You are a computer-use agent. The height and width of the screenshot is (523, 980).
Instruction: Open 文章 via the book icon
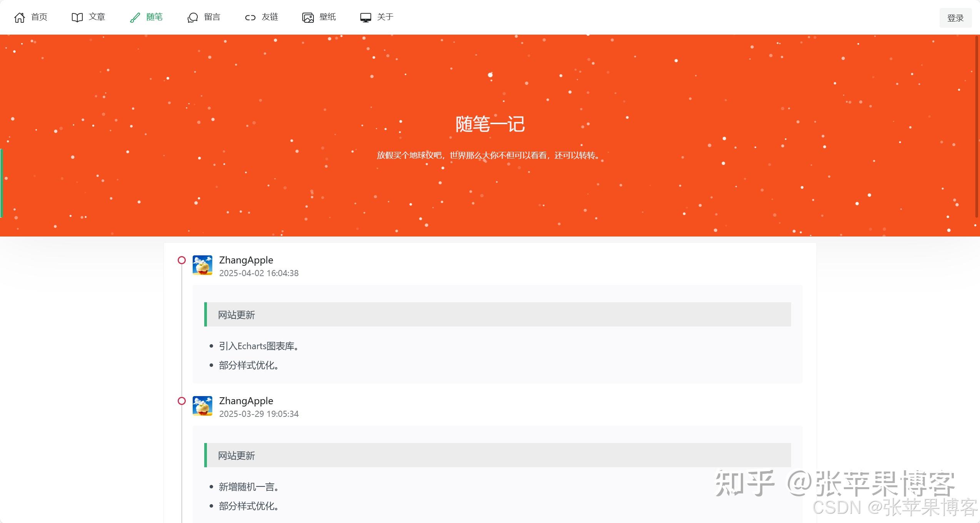(x=77, y=17)
